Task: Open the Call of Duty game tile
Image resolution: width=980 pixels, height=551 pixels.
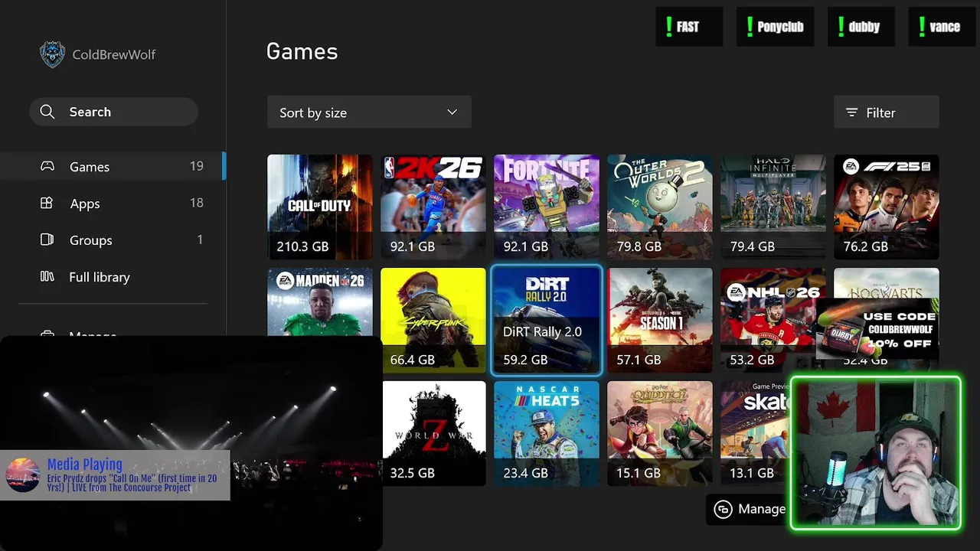Action: coord(320,207)
